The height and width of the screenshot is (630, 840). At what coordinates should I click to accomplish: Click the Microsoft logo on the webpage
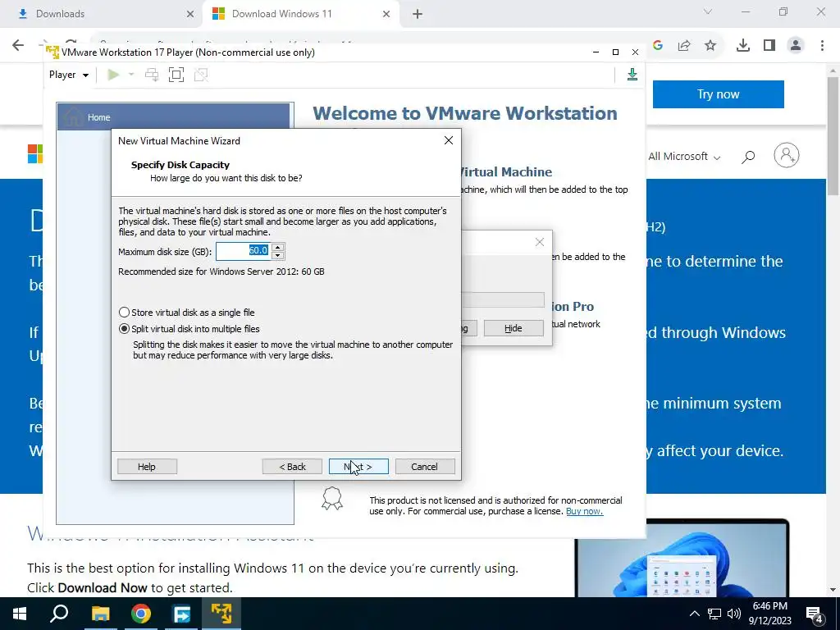point(34,153)
